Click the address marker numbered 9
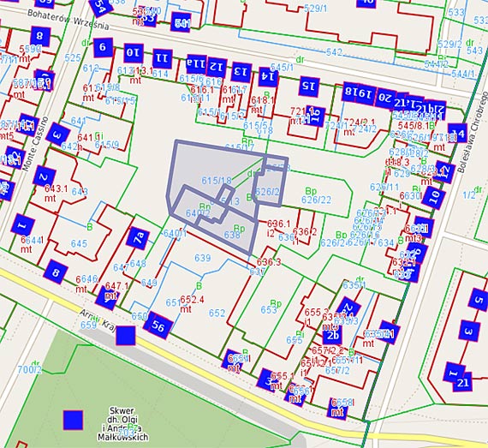488x448 pixels. click(103, 48)
